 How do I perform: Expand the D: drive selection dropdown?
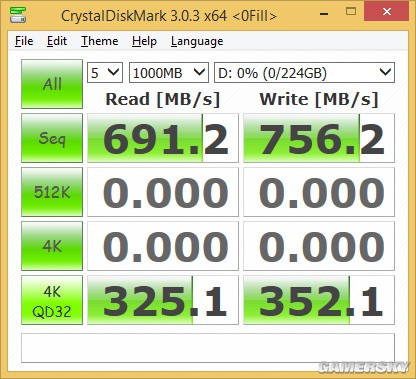coord(304,72)
